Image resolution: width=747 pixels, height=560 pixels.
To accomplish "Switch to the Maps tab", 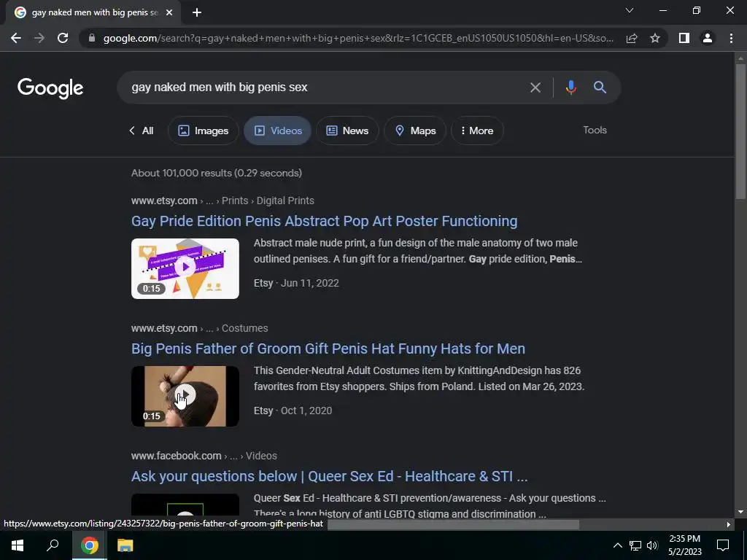I will (x=415, y=131).
